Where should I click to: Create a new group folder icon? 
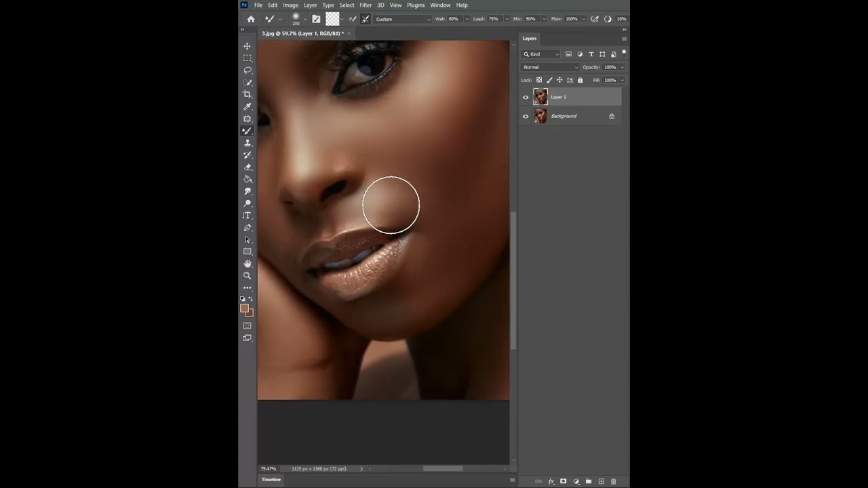tap(588, 481)
